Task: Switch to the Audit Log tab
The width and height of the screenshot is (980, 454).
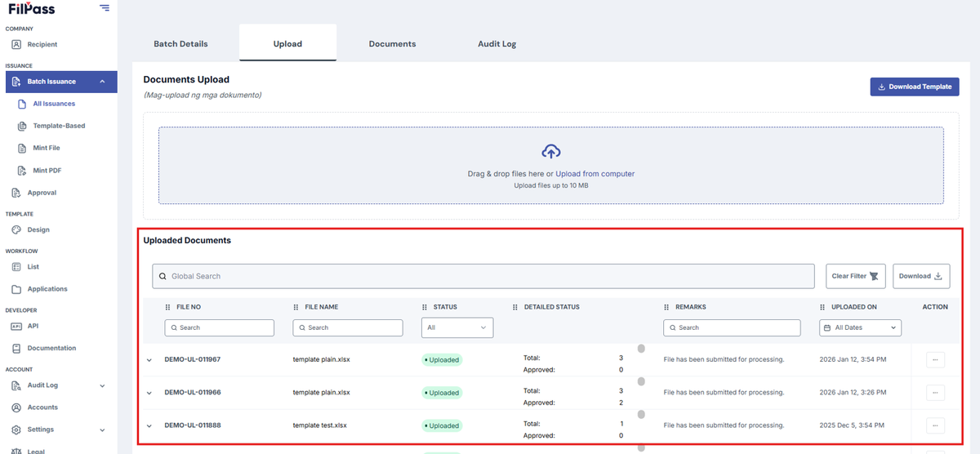Action: click(497, 44)
